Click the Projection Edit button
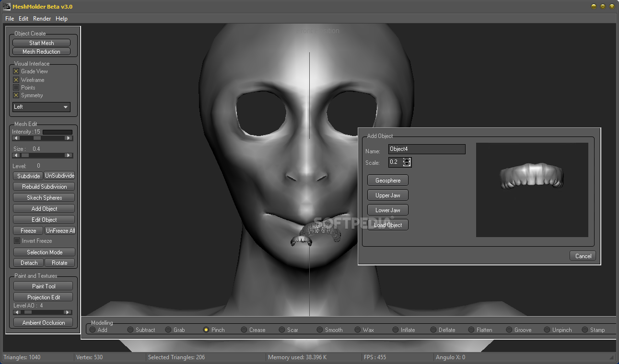This screenshot has height=364, width=619. (x=44, y=297)
